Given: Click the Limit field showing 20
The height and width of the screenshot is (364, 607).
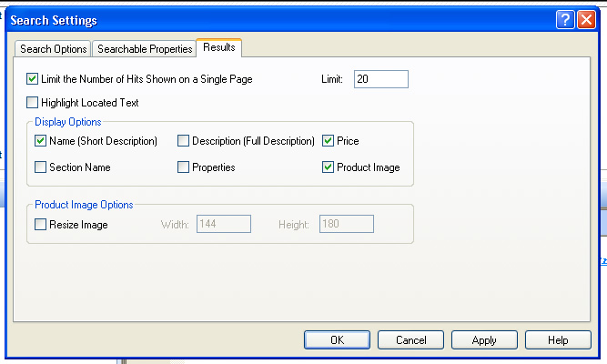Looking at the screenshot, I should click(x=380, y=79).
